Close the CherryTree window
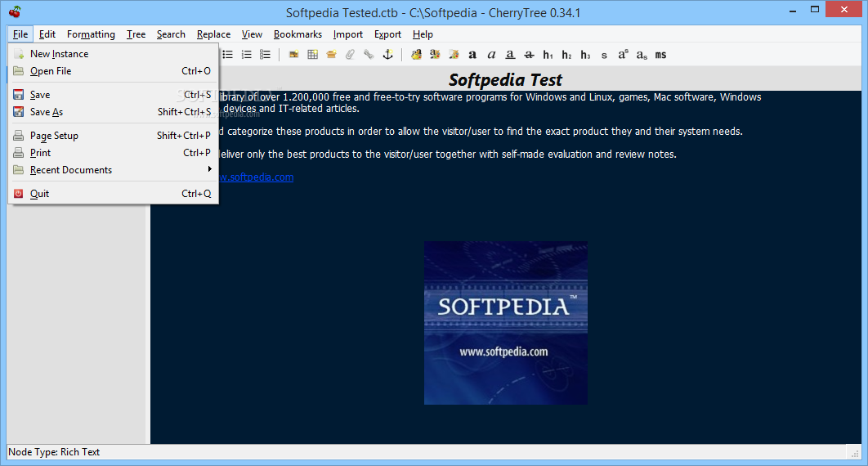Image resolution: width=868 pixels, height=466 pixels. tap(844, 10)
